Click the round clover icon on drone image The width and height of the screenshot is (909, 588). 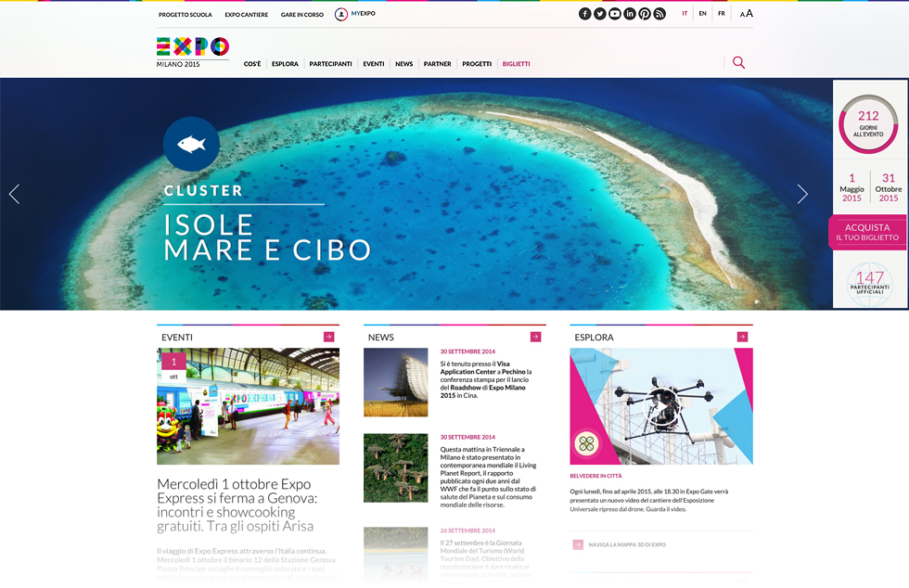pyautogui.click(x=586, y=444)
